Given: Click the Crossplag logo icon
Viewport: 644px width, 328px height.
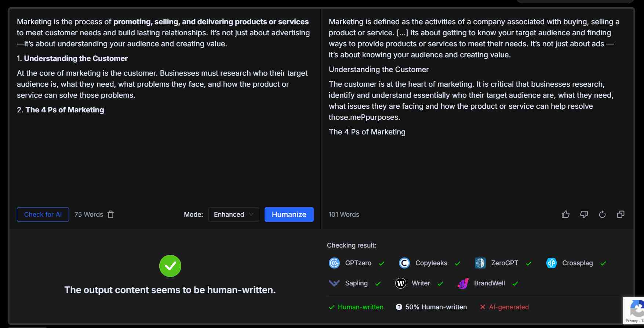Looking at the screenshot, I should point(552,263).
